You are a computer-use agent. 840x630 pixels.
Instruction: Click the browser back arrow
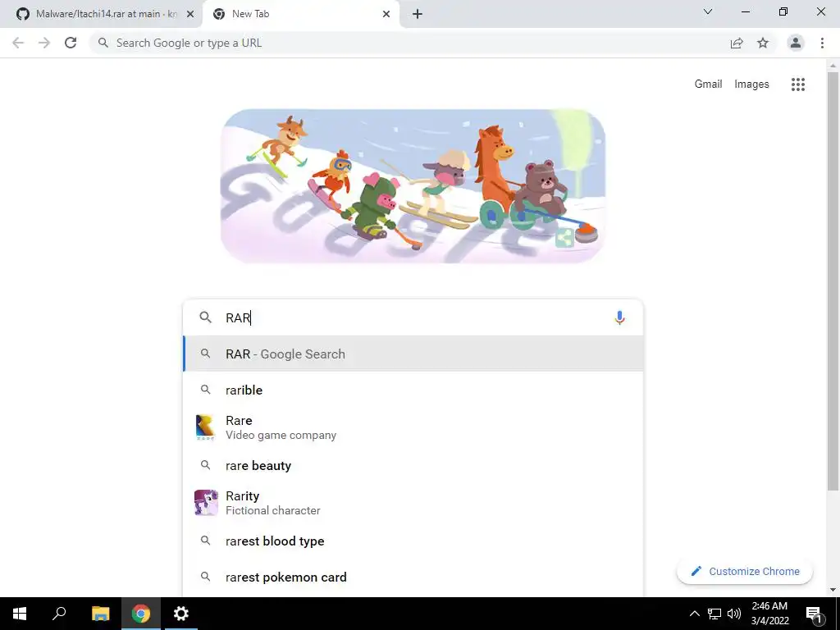click(18, 43)
